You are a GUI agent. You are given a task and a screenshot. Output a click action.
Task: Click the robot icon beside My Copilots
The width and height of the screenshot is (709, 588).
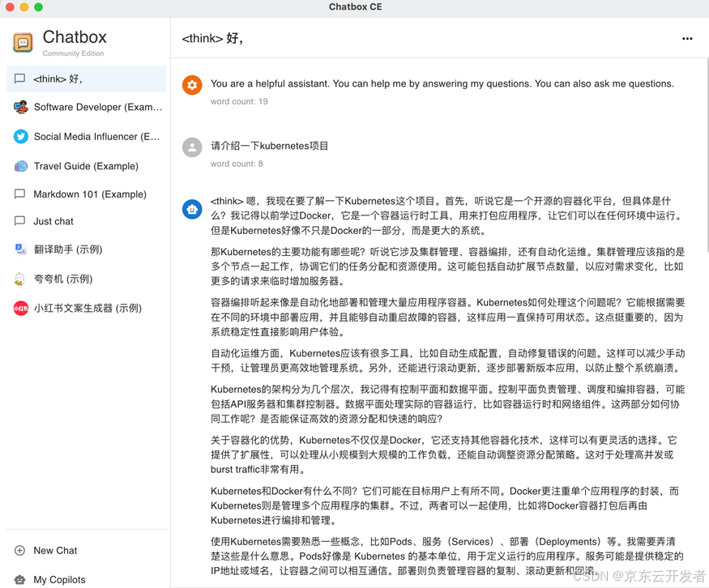point(20,579)
